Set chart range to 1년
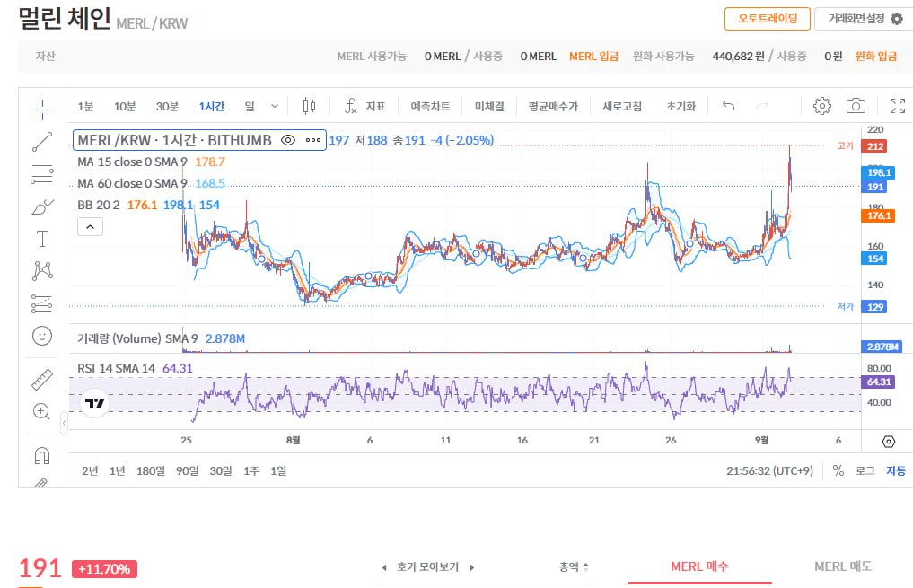 click(117, 470)
